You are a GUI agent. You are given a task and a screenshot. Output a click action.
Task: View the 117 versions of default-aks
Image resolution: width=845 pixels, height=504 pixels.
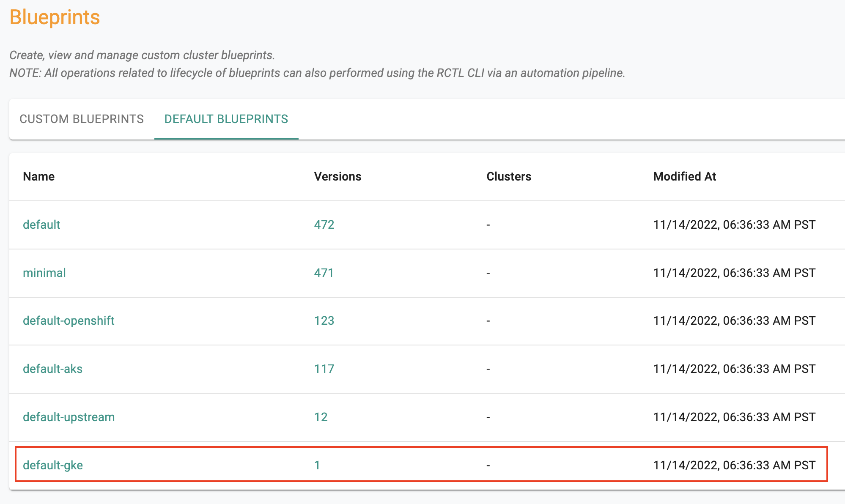[324, 369]
